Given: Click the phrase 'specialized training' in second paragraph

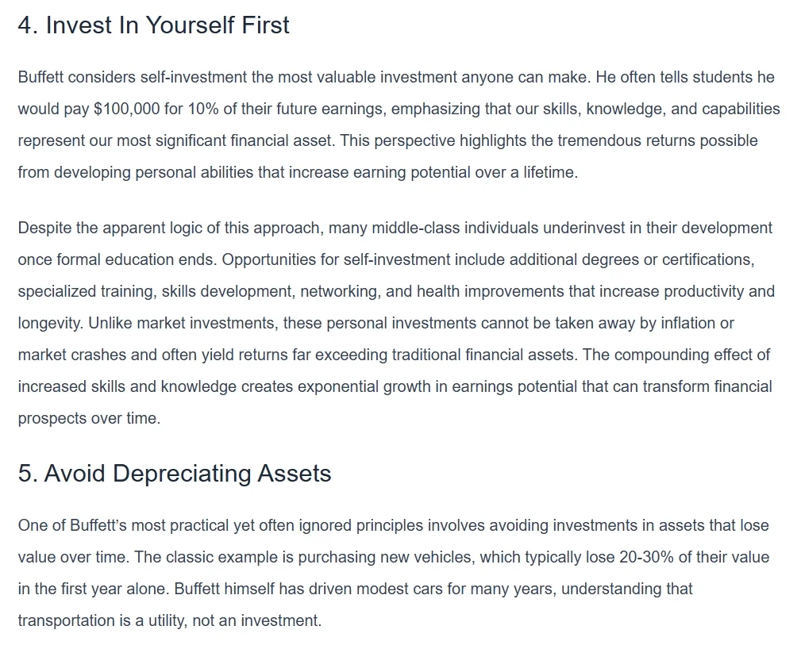Looking at the screenshot, I should (x=85, y=292).
